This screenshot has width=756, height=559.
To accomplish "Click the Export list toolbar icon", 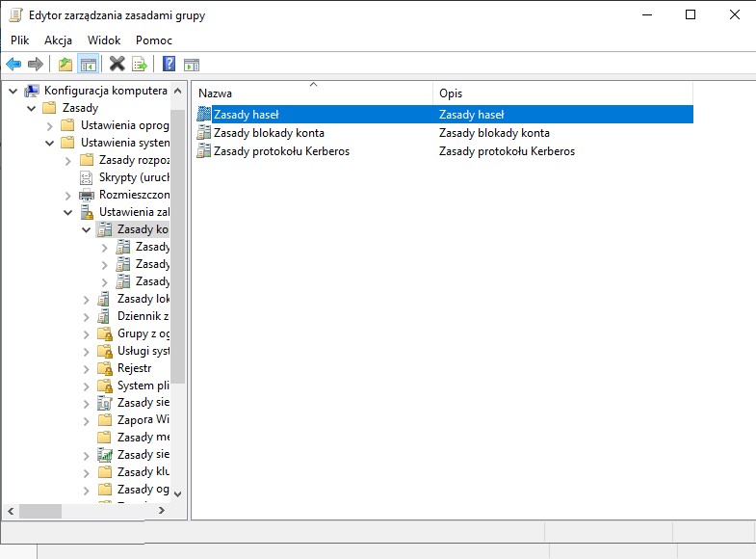I will pyautogui.click(x=140, y=65).
